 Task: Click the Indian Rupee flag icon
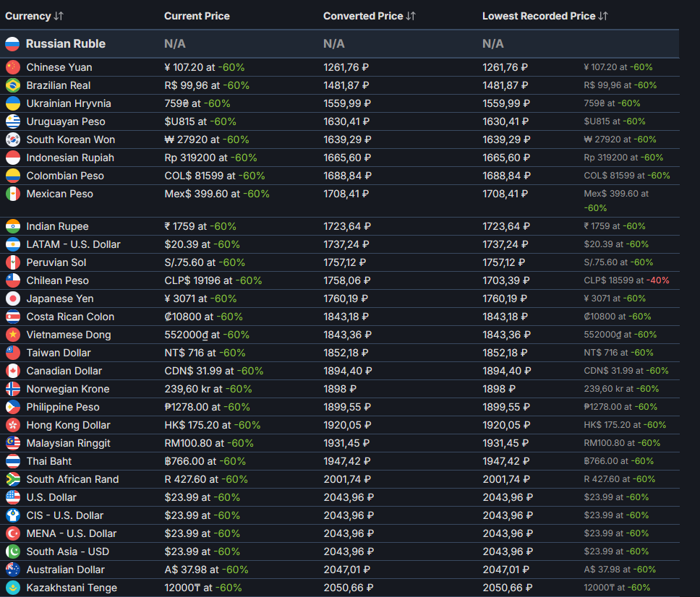point(13,226)
